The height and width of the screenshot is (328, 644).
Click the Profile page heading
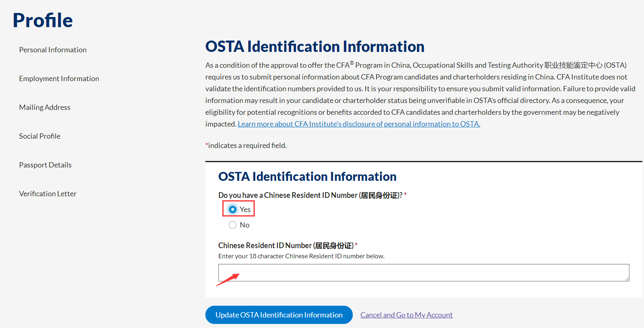coord(43,20)
